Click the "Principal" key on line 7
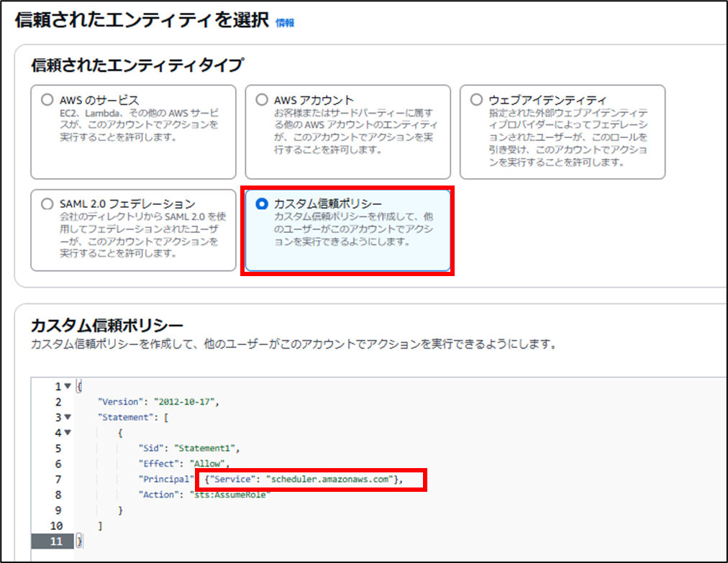Screen dimensions: 728x563 pos(166,480)
